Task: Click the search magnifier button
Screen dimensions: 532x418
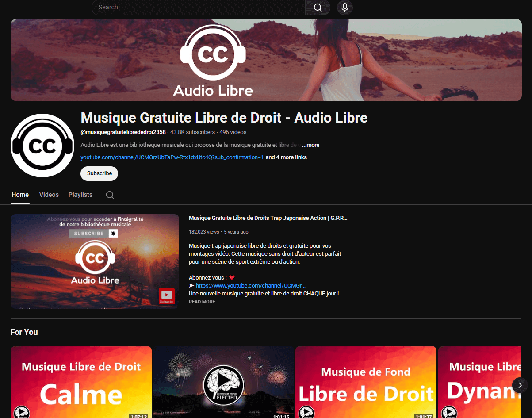Action: (318, 8)
